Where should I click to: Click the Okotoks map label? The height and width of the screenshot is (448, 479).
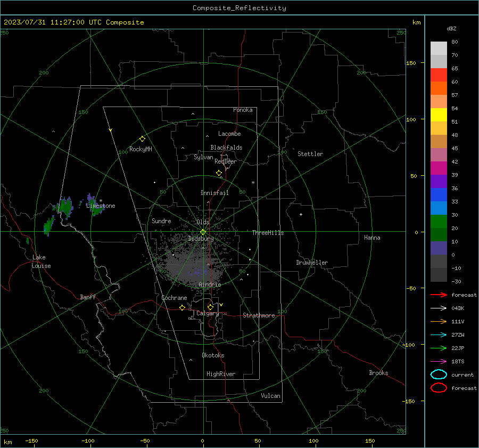coord(213,355)
